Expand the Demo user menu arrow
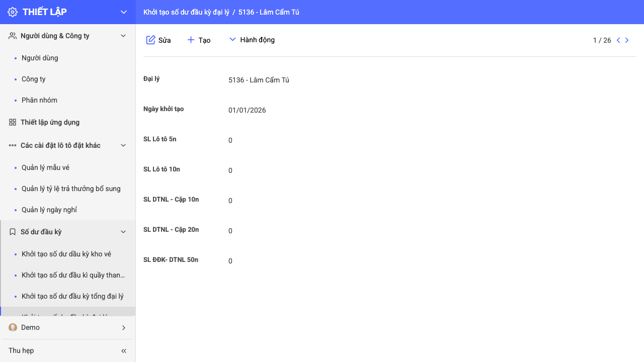Viewport: 644px width, 362px height. click(x=124, y=328)
